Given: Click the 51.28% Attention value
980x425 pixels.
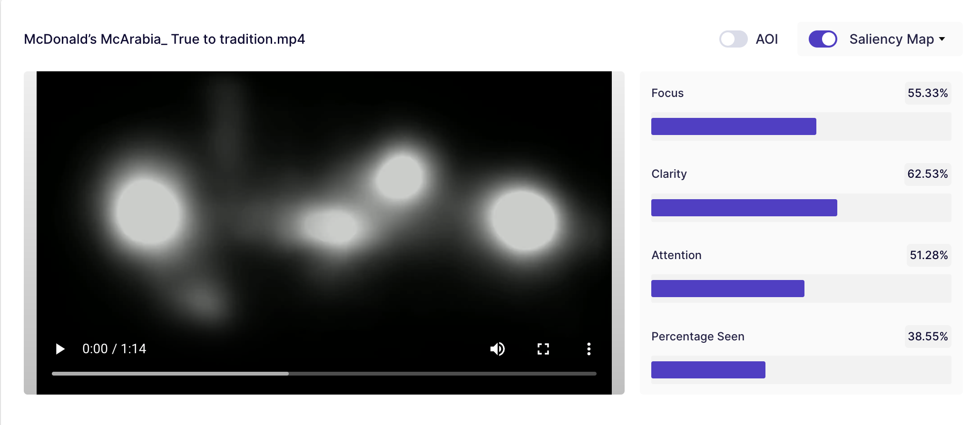Looking at the screenshot, I should click(x=928, y=255).
